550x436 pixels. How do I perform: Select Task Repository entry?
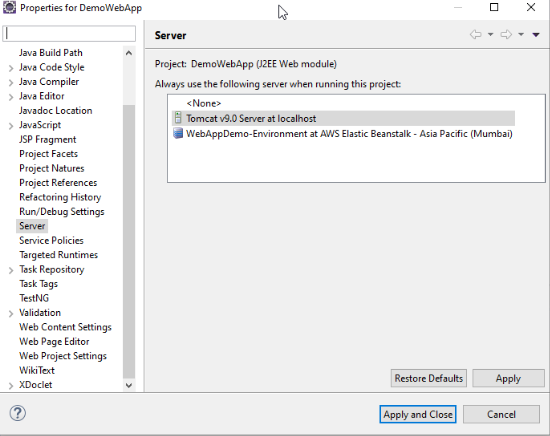click(52, 269)
